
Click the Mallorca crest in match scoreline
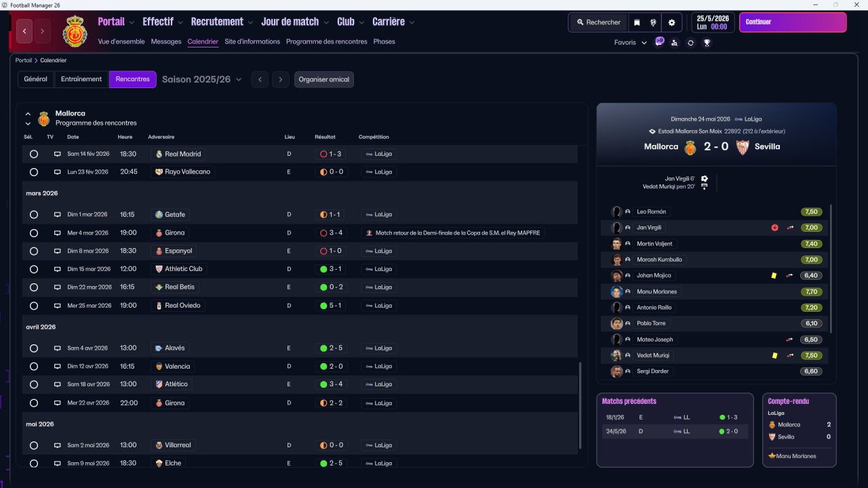(690, 147)
